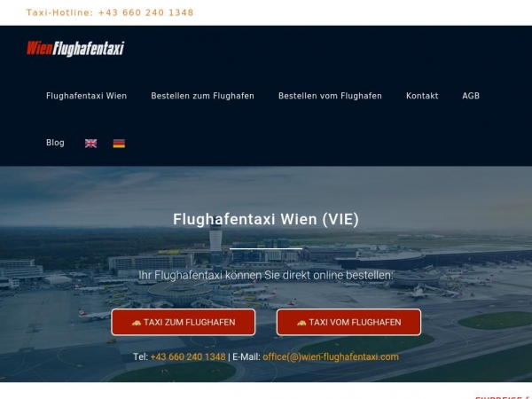Open the AGB menu link

pos(471,96)
